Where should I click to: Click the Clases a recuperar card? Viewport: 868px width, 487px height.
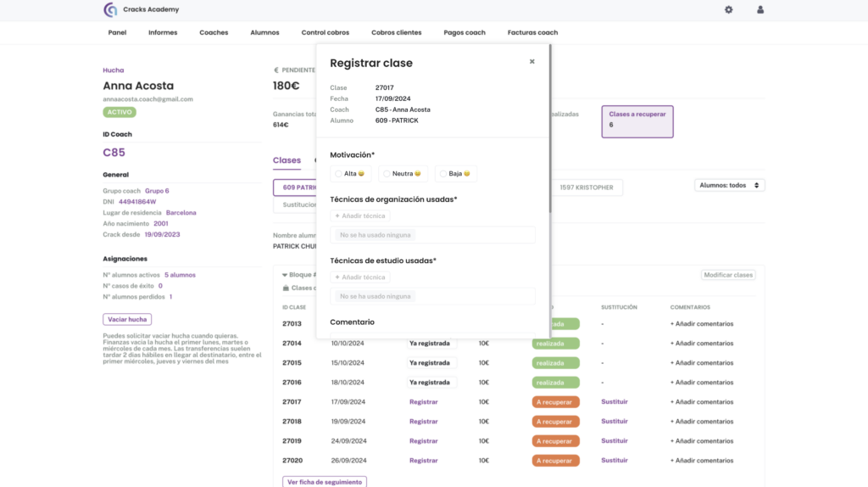[x=637, y=120]
